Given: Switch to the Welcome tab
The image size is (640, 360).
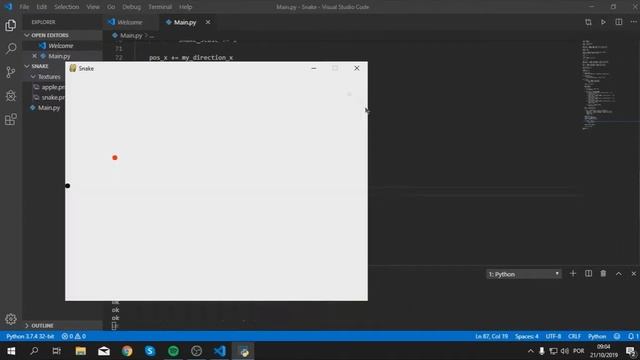Looking at the screenshot, I should pyautogui.click(x=131, y=22).
